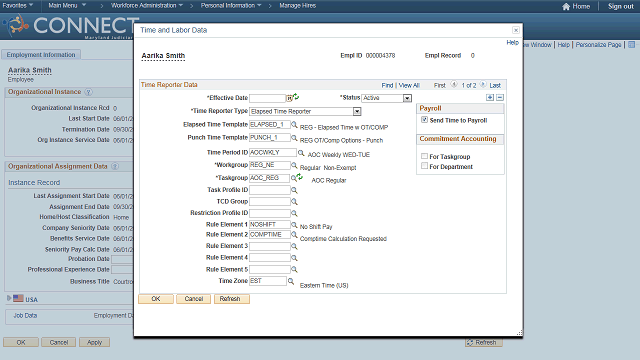Enable For Department commitment accounting

(x=424, y=166)
